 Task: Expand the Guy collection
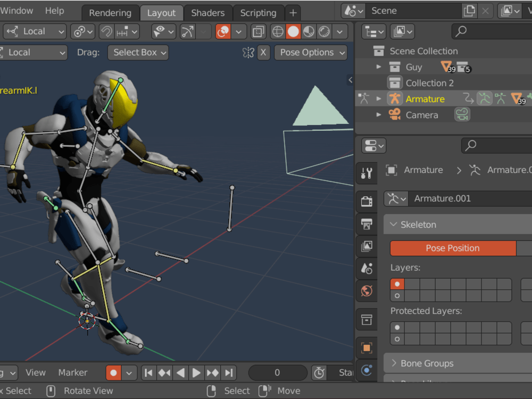click(x=378, y=67)
